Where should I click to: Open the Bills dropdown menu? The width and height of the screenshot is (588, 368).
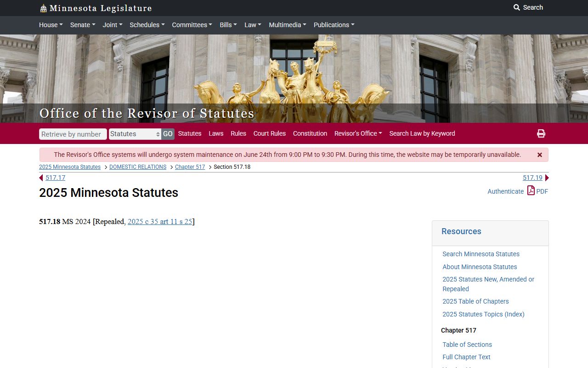[228, 25]
